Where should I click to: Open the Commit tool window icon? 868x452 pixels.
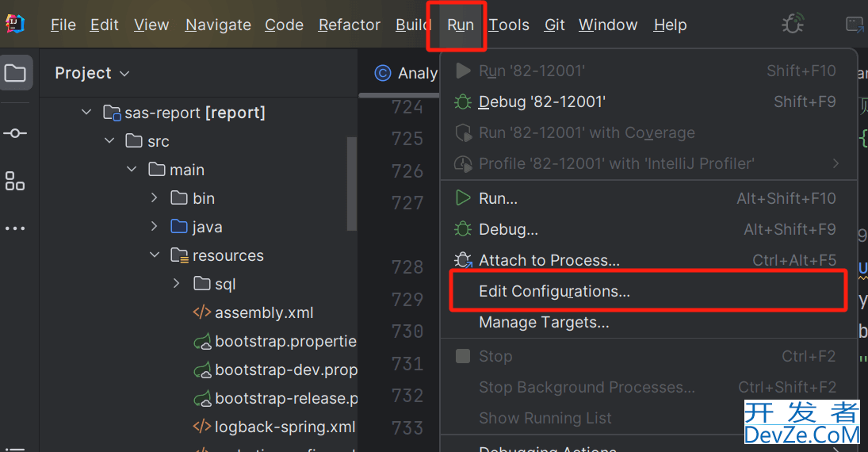click(15, 133)
